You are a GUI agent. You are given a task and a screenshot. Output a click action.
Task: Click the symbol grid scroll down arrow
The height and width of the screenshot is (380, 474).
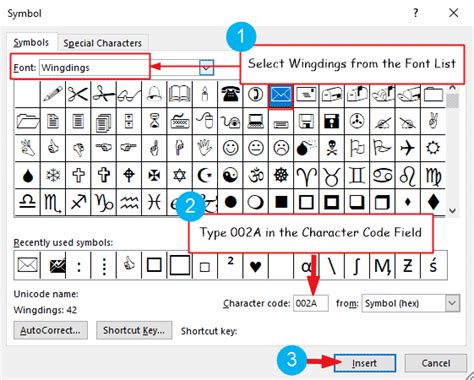(x=452, y=211)
